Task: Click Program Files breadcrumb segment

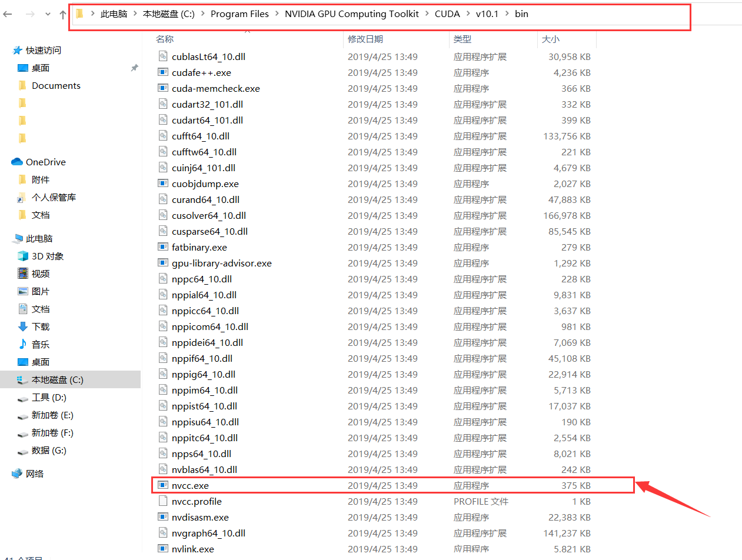Action: click(x=239, y=14)
